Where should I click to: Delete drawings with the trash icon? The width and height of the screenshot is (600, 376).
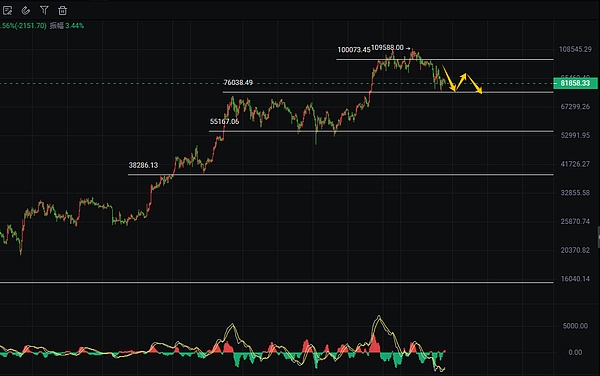click(x=62, y=10)
